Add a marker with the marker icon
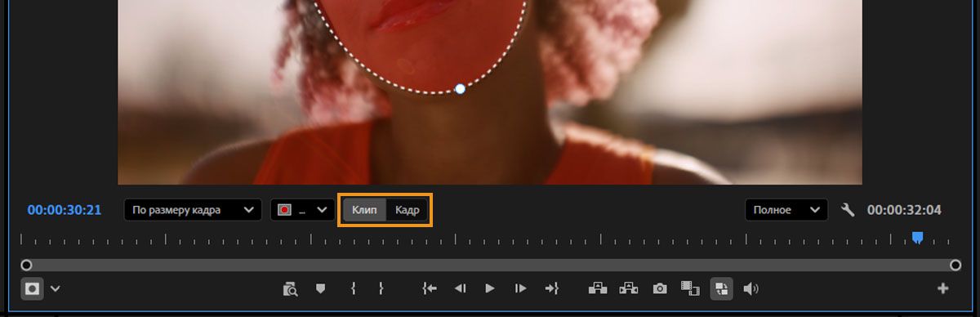Screen dimensions: 980x317 (321, 288)
